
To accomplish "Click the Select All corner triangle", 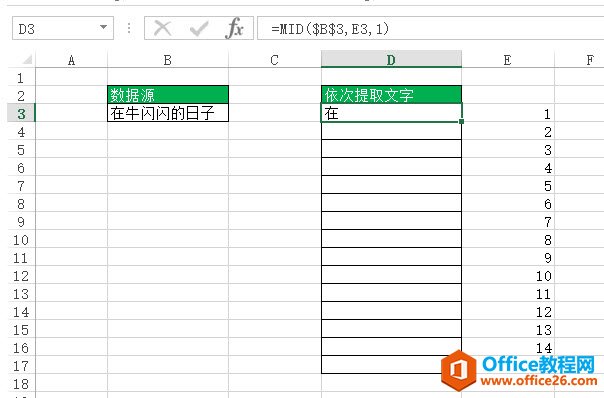I will (x=27, y=59).
